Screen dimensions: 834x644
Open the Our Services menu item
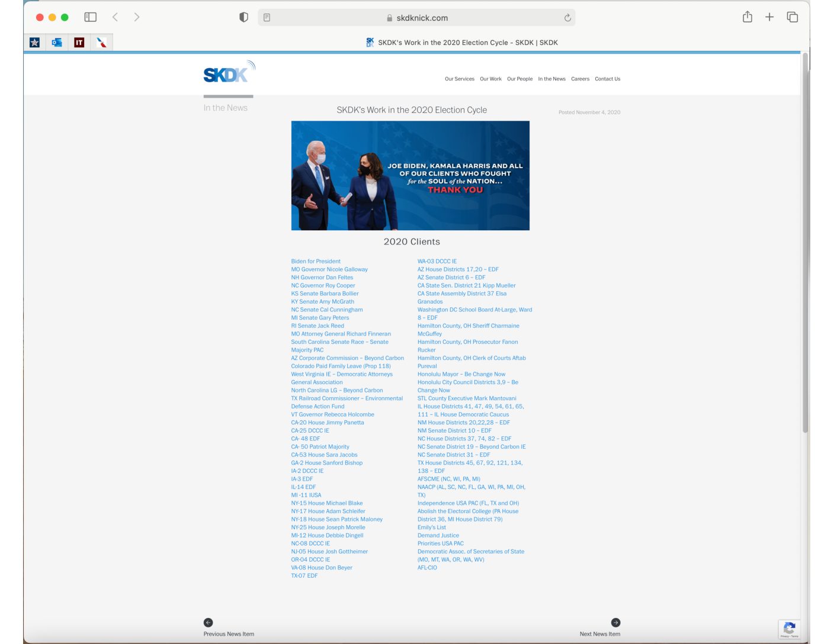(459, 79)
